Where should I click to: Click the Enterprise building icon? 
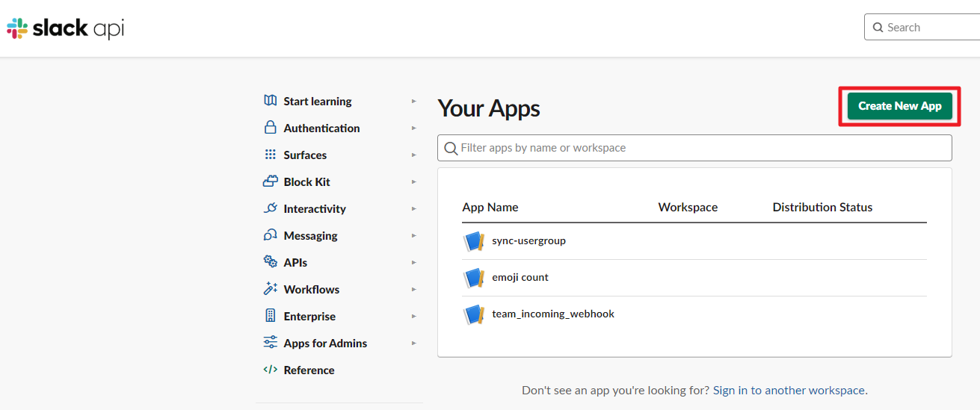pyautogui.click(x=271, y=316)
